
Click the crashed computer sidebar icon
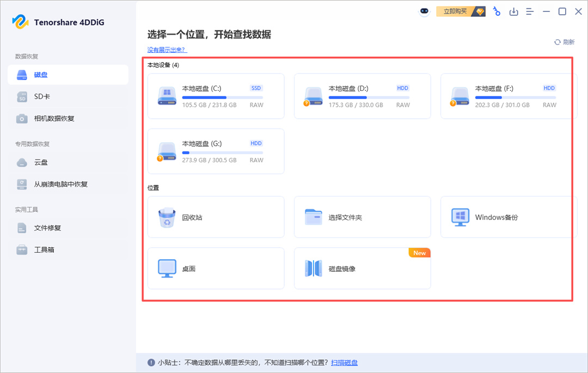coord(22,184)
